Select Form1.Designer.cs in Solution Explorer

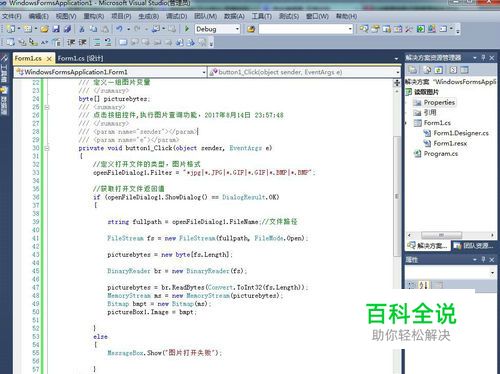461,133
